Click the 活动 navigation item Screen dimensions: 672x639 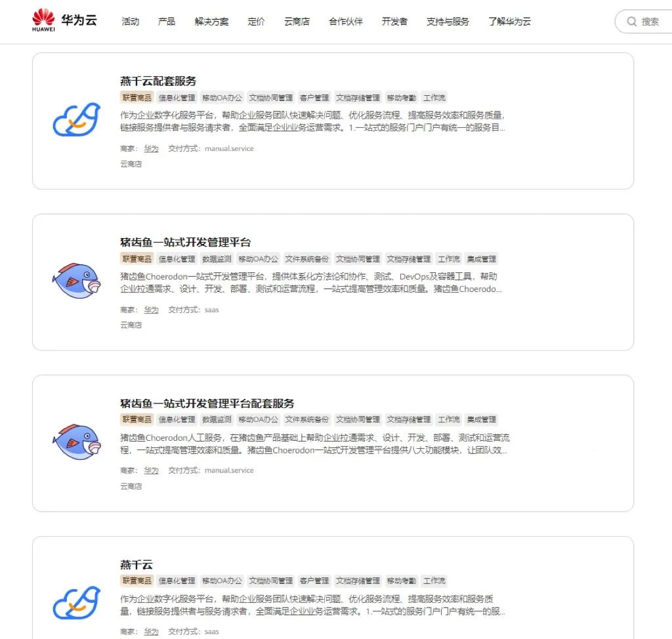tap(131, 22)
